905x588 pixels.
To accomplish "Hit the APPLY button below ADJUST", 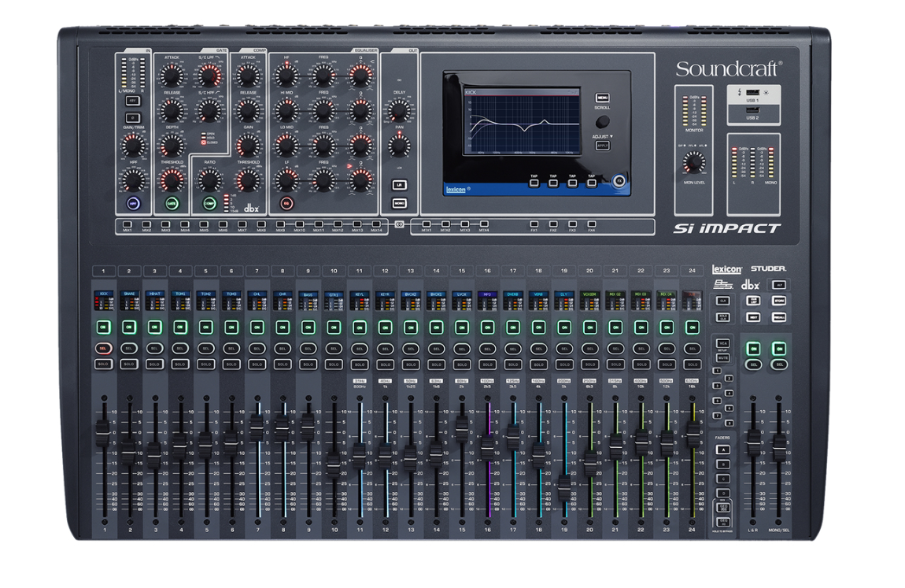I will pyautogui.click(x=602, y=146).
